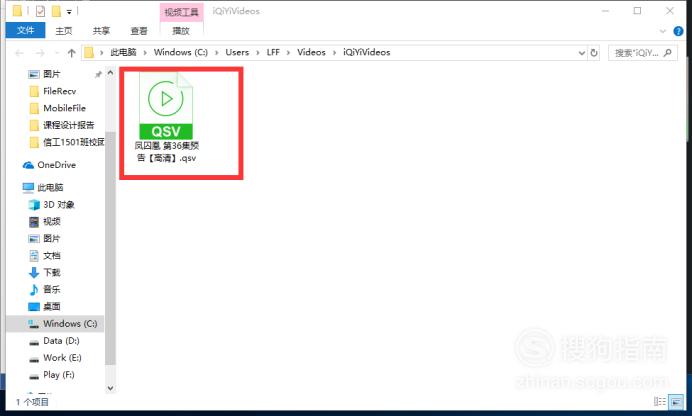Viewport: 692px width, 416px height.
Task: Switch to details view icon in status bar
Action: point(660,401)
